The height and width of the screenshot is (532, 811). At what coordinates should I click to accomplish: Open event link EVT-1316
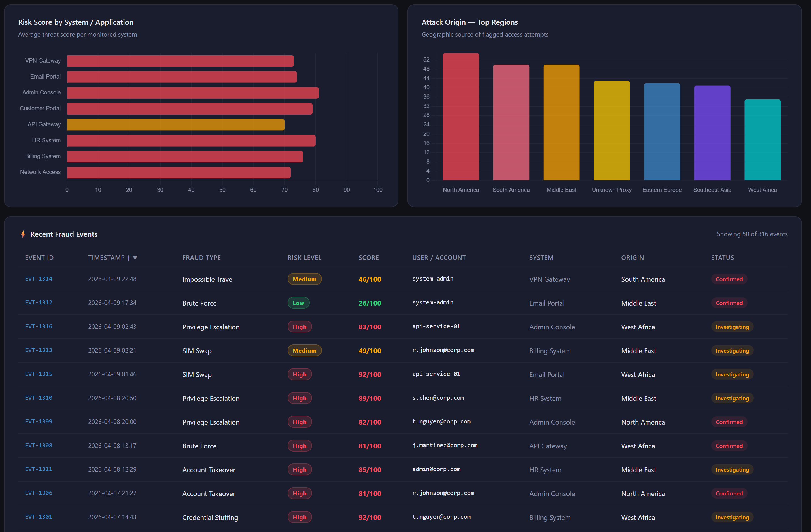(39, 327)
